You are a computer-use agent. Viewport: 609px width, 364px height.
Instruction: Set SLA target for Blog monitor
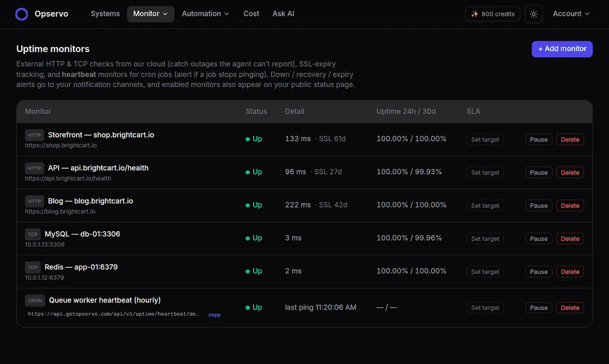(485, 206)
